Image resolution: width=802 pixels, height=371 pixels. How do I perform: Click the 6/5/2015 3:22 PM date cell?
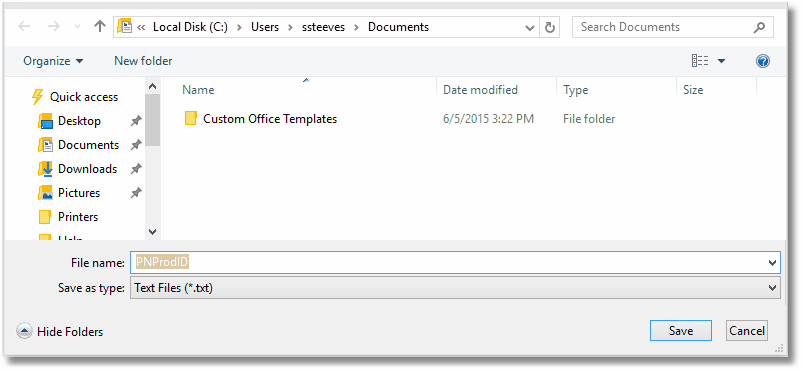pos(488,119)
